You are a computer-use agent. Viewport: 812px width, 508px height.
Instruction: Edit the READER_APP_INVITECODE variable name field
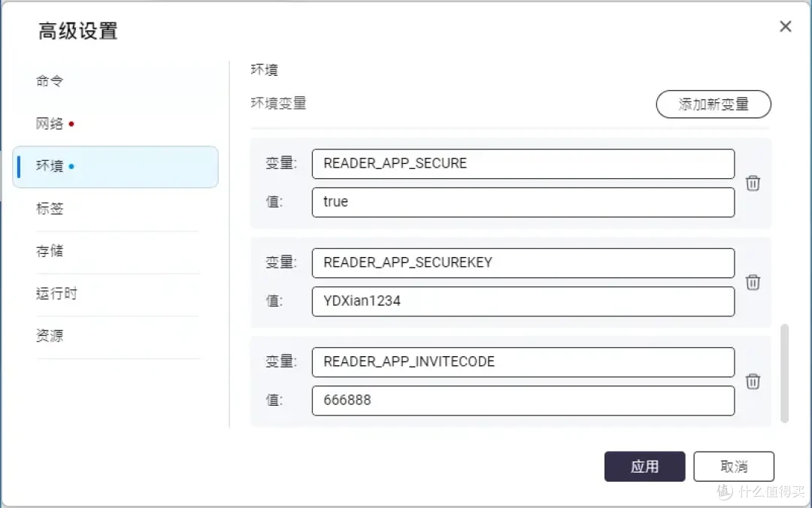coord(523,362)
